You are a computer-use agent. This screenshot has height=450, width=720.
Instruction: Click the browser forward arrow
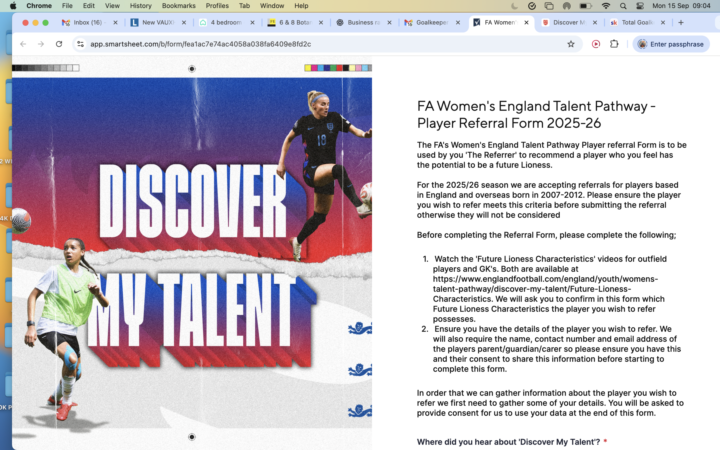coord(41,44)
